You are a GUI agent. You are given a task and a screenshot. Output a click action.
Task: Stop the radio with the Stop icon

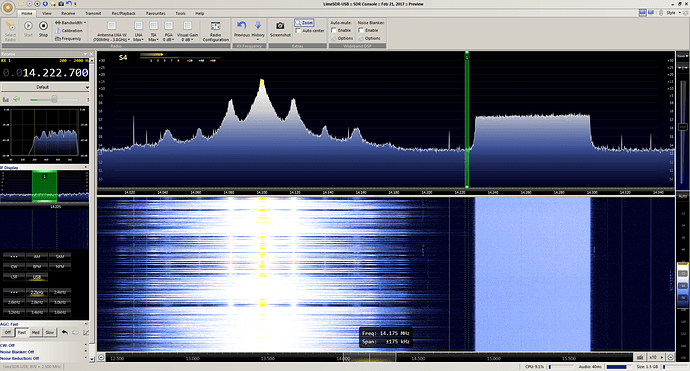point(43,29)
